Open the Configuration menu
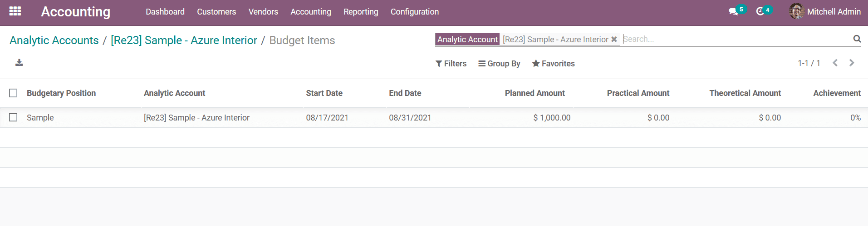Viewport: 868px width, 226px height. coord(415,12)
